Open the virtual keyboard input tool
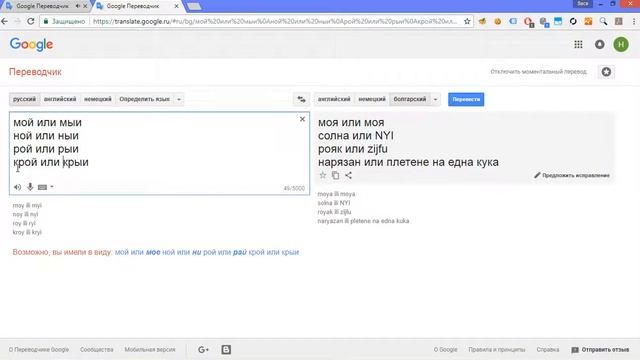Image resolution: width=640 pixels, height=360 pixels. [42, 187]
